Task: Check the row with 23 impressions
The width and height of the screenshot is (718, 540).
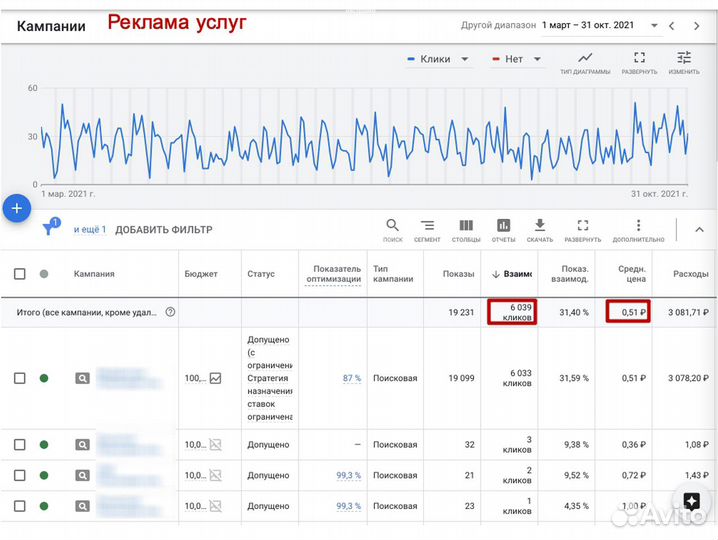Action: [x=20, y=506]
